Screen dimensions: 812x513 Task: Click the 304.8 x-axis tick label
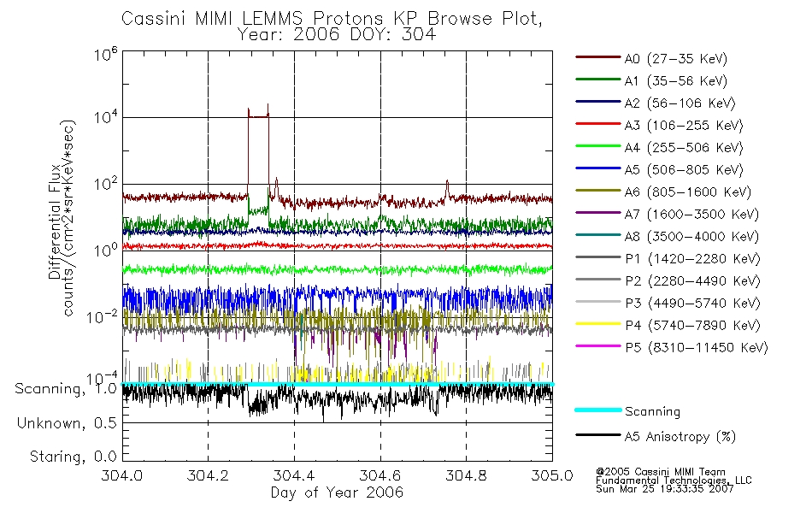pyautogui.click(x=466, y=475)
